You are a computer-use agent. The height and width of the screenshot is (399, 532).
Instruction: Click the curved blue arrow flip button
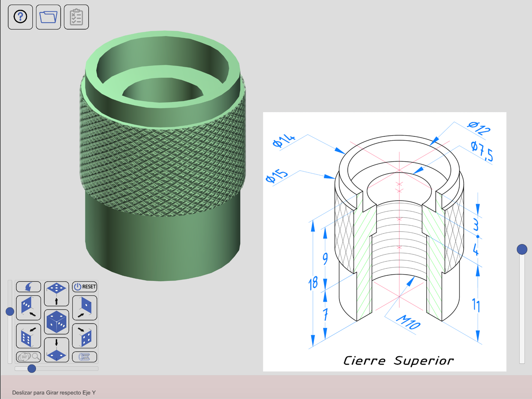(28, 287)
